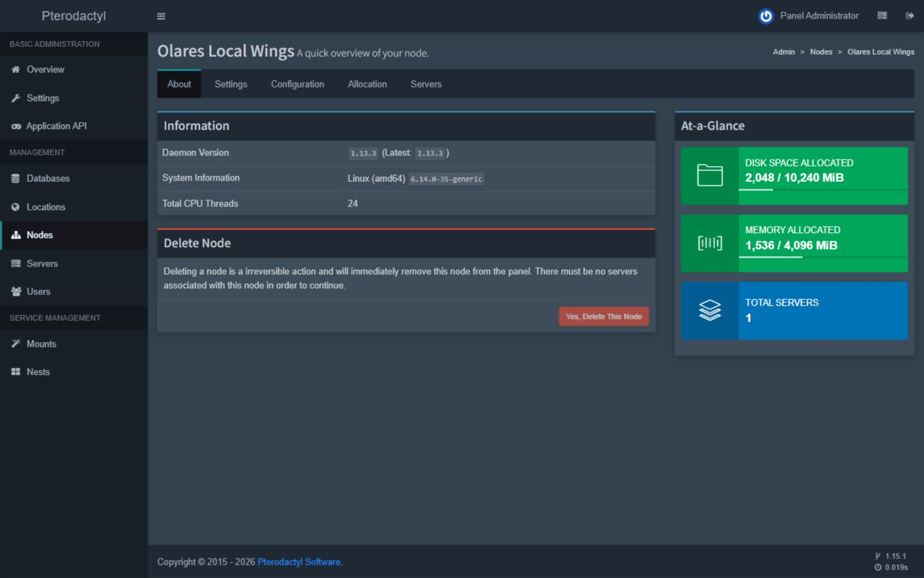Click the layers icon on the Total Servers card
Viewport: 924px width, 578px height.
pos(710,310)
